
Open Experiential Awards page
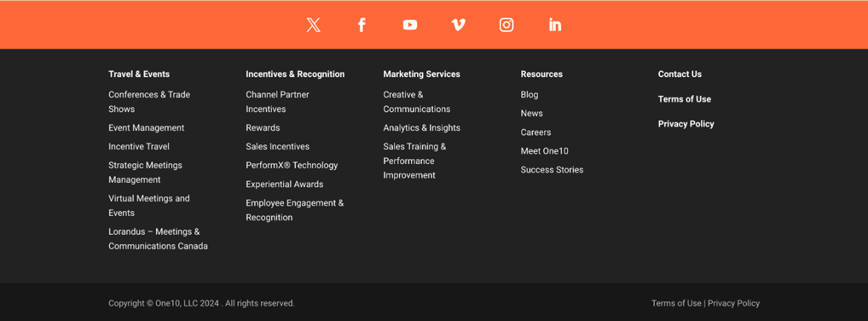coord(284,184)
